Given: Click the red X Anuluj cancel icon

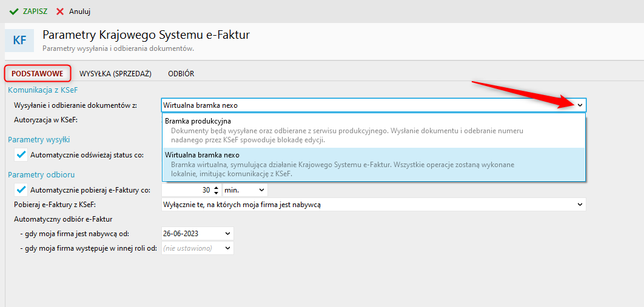Looking at the screenshot, I should [60, 12].
